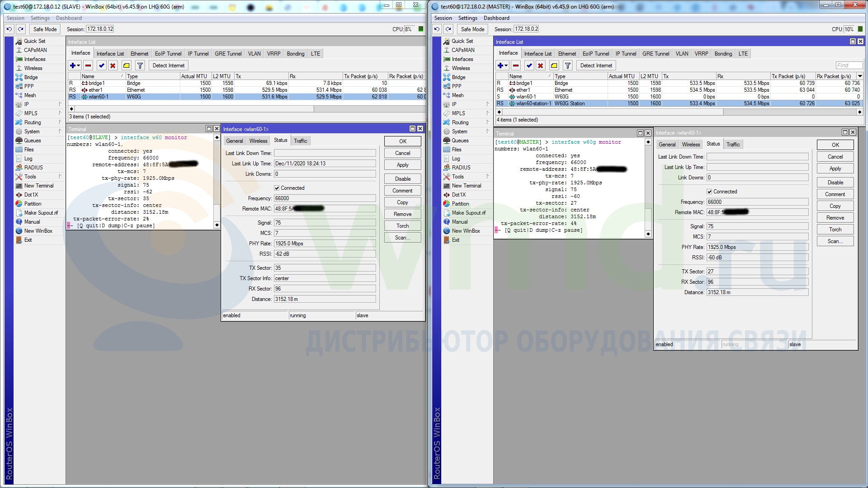Switch to Ethernet tab in SLAVE Interface List
Image resolution: width=868 pixels, height=488 pixels.
point(139,53)
